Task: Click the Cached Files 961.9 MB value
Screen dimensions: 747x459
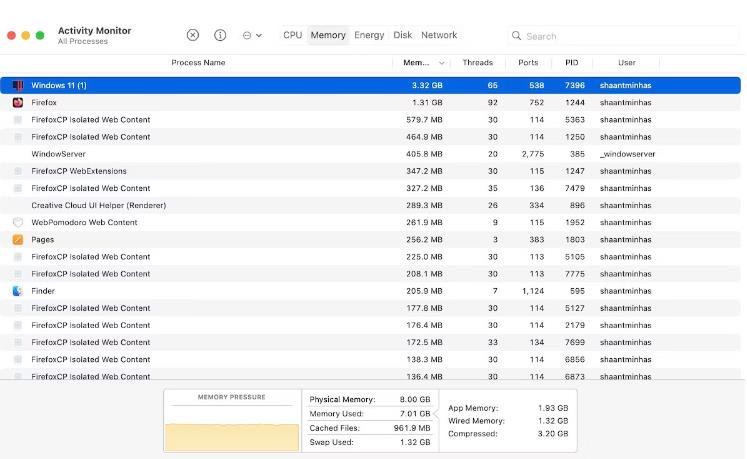Action: [412, 428]
